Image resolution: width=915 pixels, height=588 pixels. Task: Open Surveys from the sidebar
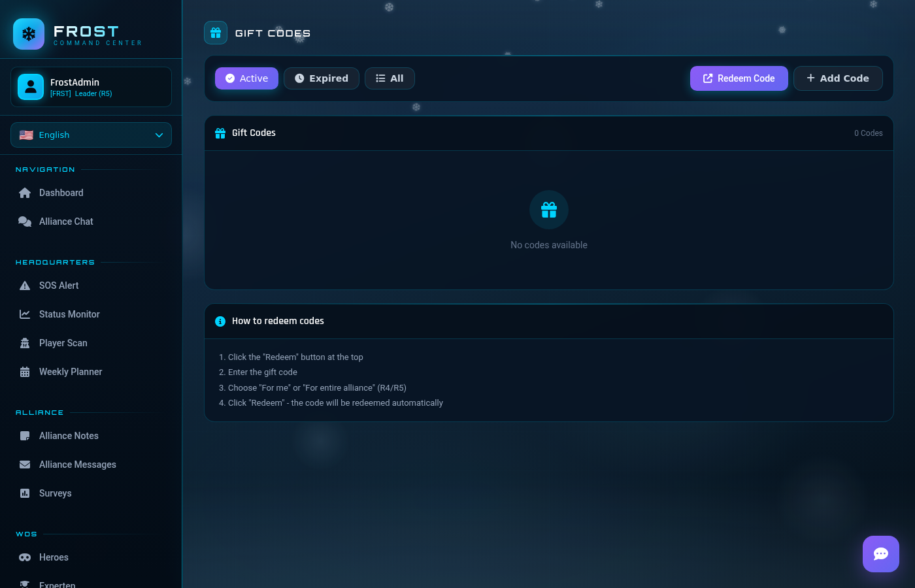click(x=55, y=493)
